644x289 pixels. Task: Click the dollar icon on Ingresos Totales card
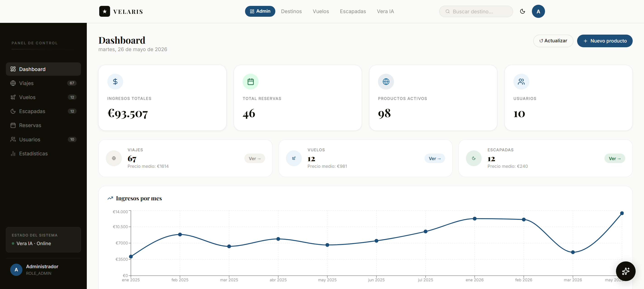(115, 81)
